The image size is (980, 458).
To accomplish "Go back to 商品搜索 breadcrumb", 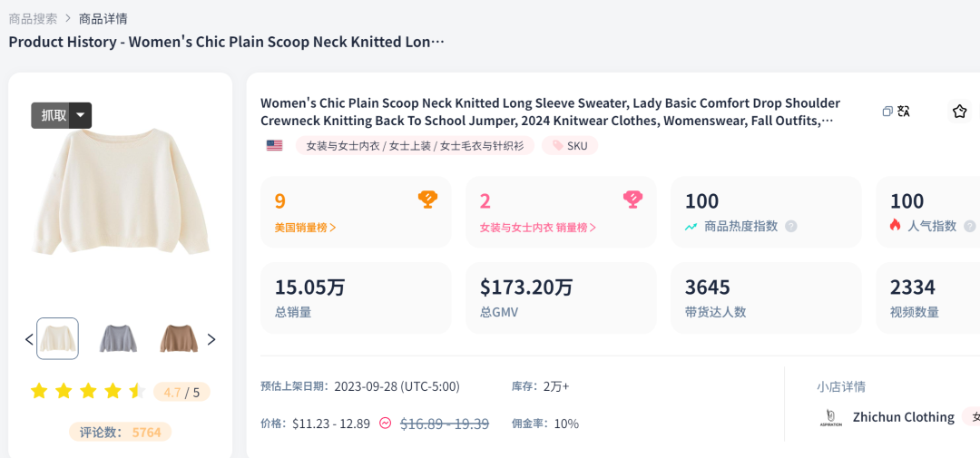I will [33, 18].
